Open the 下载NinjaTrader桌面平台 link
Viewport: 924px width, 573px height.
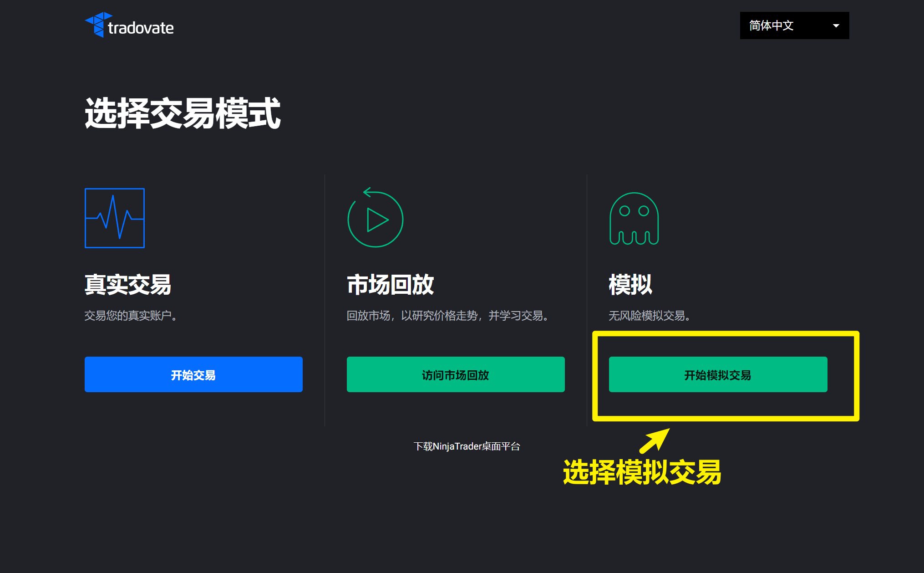coord(467,447)
